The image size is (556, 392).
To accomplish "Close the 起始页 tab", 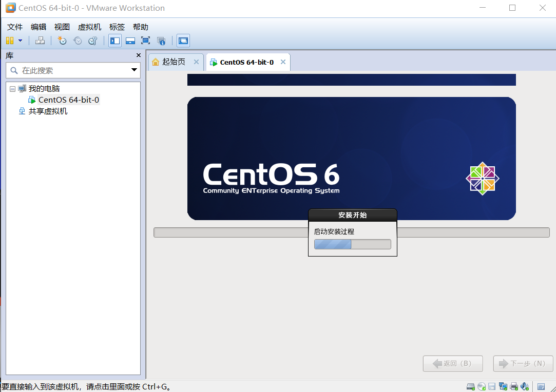I will (x=196, y=62).
